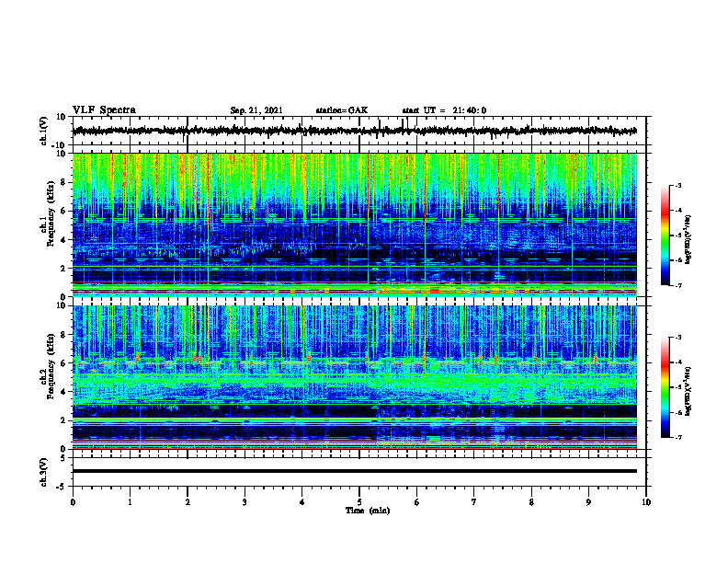Click time axis tick label "6"

pyautogui.click(x=417, y=502)
